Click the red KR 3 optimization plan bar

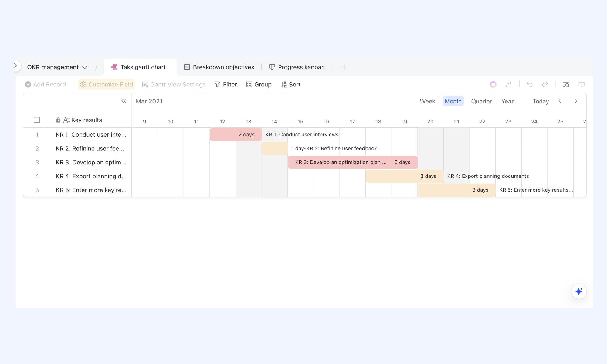pyautogui.click(x=353, y=162)
